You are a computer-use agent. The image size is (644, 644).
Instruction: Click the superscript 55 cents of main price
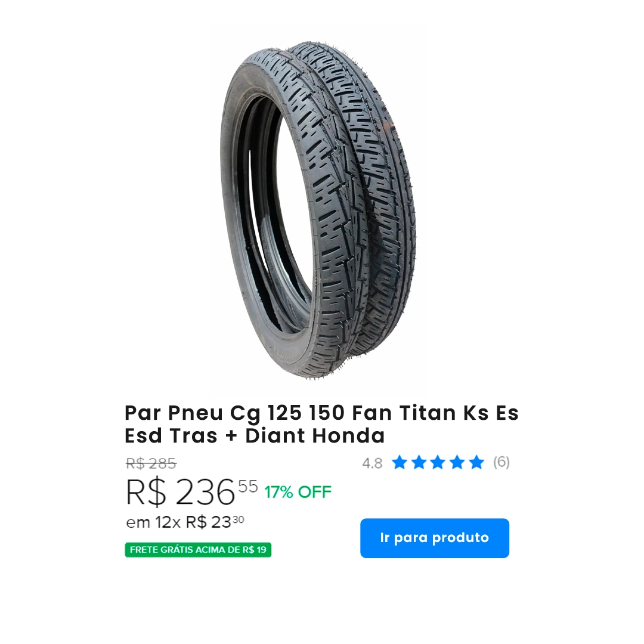(x=248, y=487)
